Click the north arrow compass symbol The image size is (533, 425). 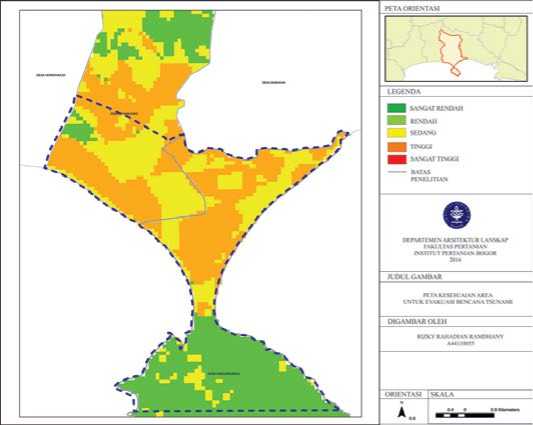click(x=401, y=411)
